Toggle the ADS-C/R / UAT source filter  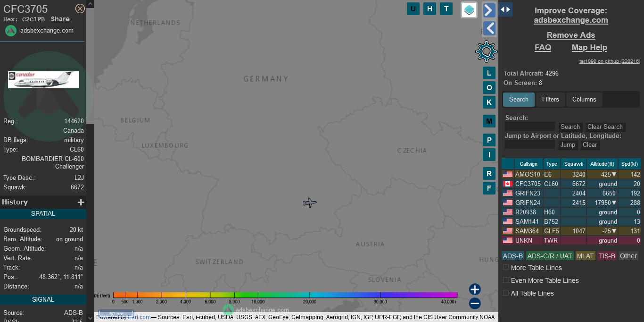pos(549,256)
